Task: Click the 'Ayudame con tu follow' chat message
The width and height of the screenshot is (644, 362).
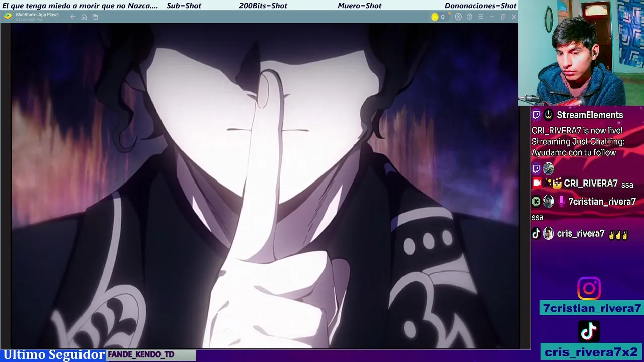Action: point(574,152)
